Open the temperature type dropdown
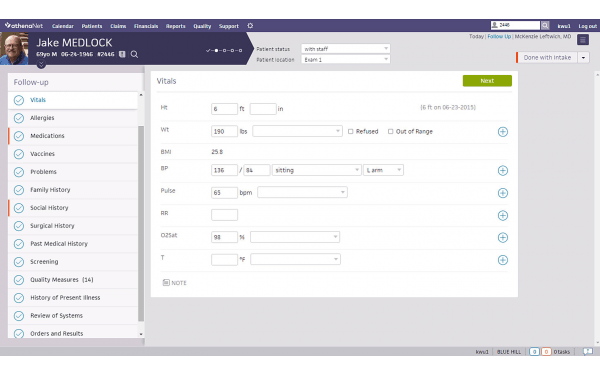This screenshot has width=600, height=375. click(295, 259)
